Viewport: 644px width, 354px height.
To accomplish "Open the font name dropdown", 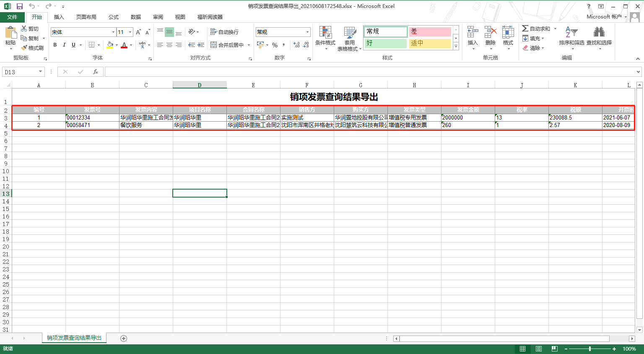I will (113, 32).
